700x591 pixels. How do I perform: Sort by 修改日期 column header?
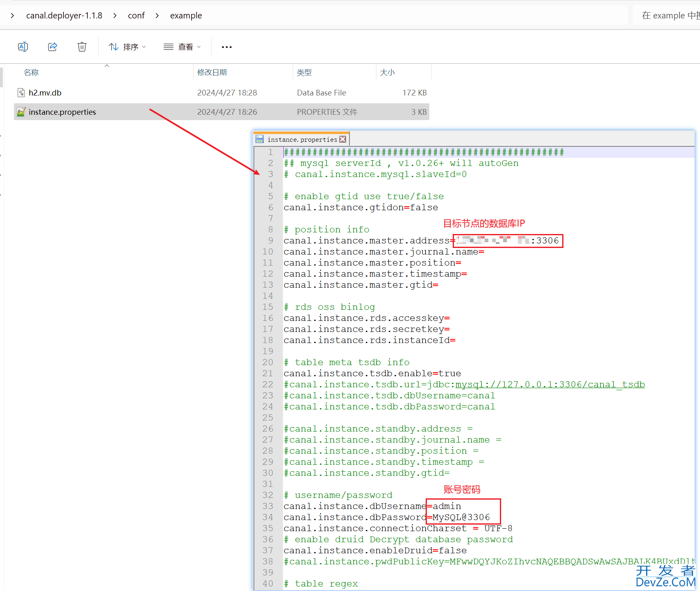pos(212,73)
